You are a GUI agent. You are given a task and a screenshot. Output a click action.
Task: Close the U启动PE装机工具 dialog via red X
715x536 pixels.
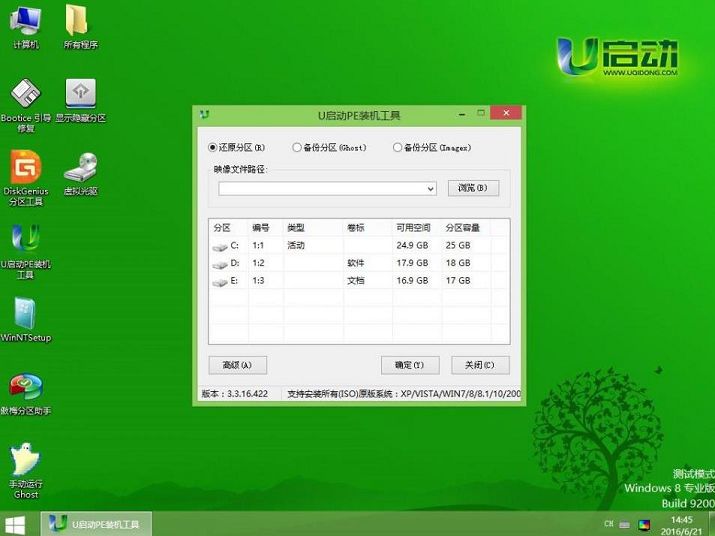(x=506, y=113)
